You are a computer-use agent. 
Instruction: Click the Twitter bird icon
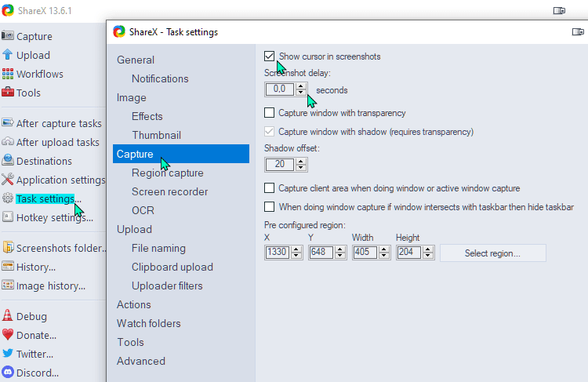pyautogui.click(x=8, y=354)
